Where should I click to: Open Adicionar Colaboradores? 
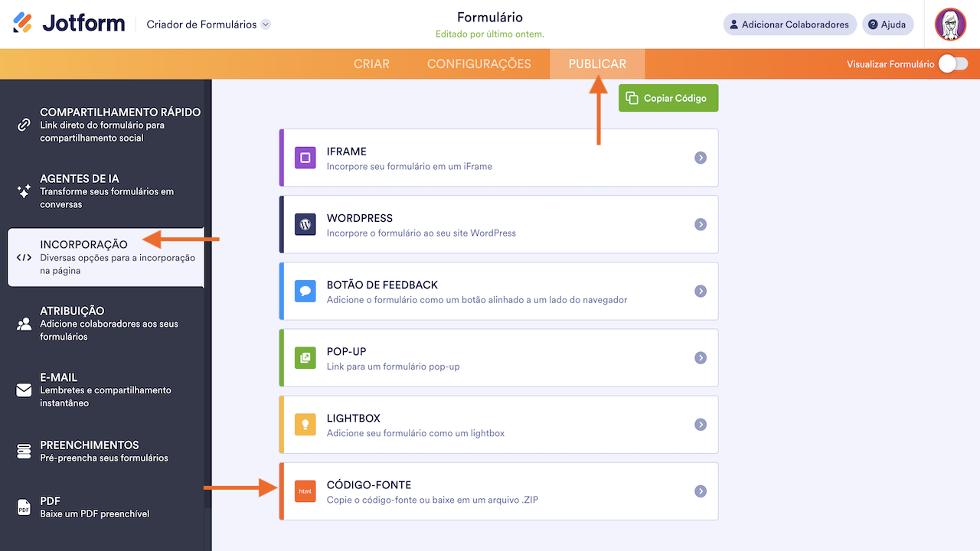pyautogui.click(x=789, y=24)
